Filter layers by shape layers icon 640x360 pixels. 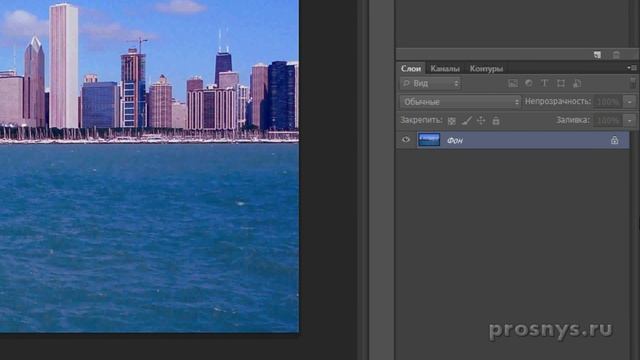(561, 83)
